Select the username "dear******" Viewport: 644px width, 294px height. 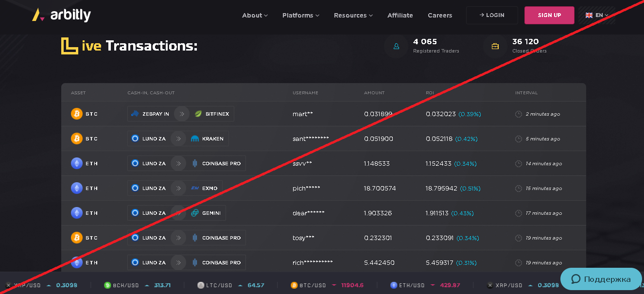pyautogui.click(x=309, y=213)
